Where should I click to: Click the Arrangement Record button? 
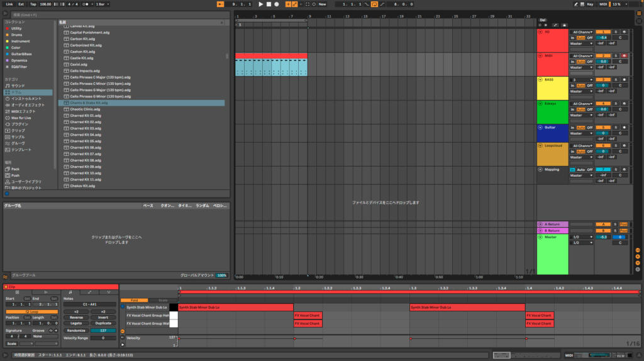click(276, 4)
